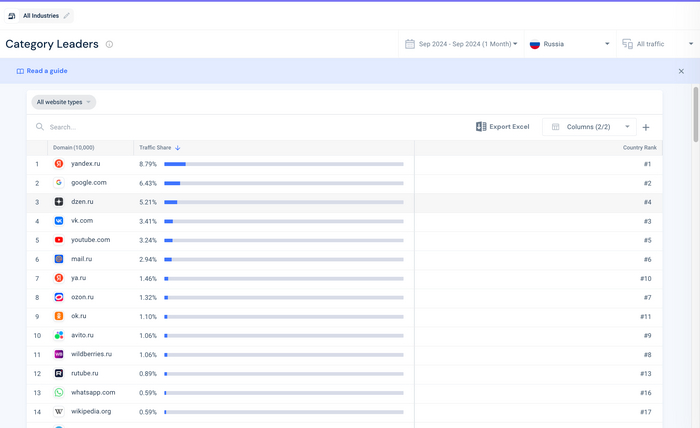Click the edit pencil next to All Industries

67,16
